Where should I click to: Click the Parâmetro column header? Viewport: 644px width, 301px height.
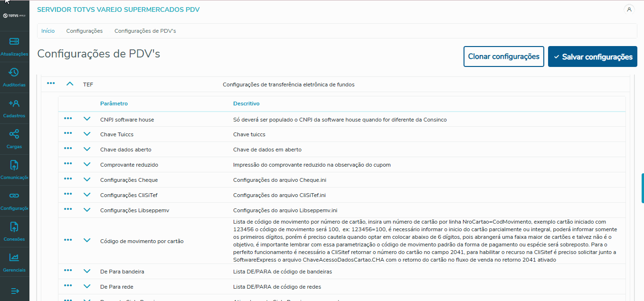(x=114, y=103)
